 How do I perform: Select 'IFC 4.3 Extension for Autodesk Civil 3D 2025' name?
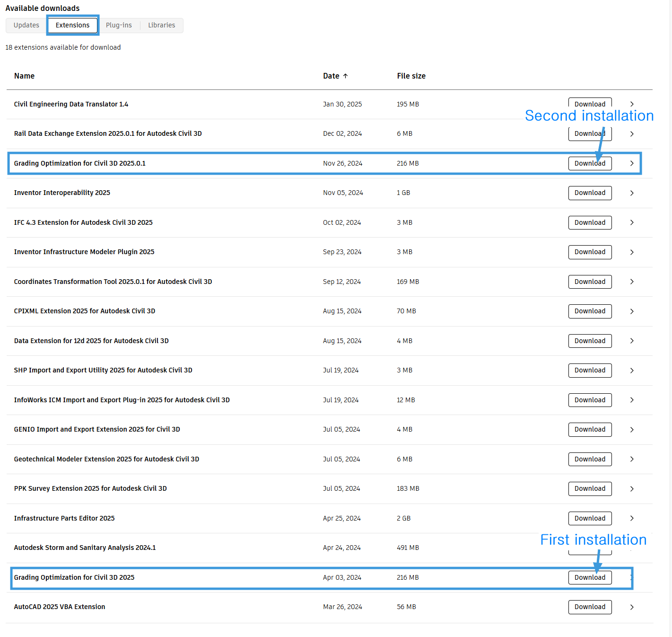click(83, 222)
